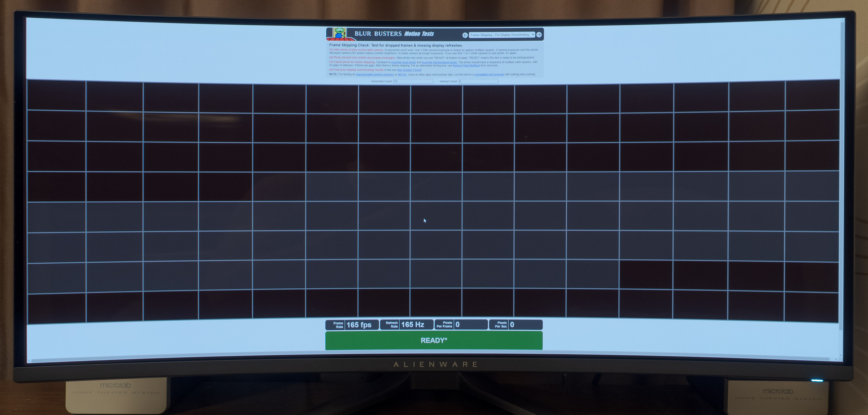Image resolution: width=868 pixels, height=415 pixels.
Task: Click the Pixels Per Frame value box
Action: click(470, 324)
